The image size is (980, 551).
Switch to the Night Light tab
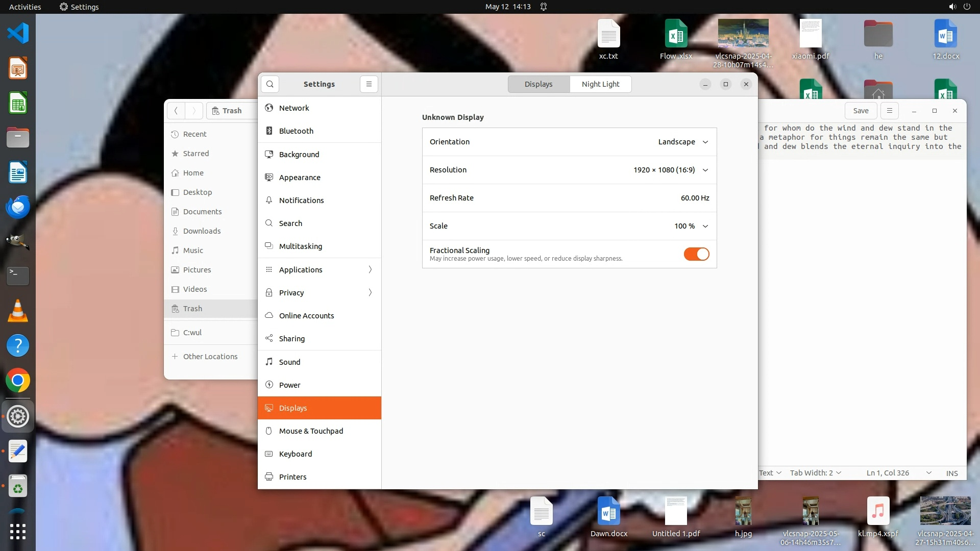(x=600, y=84)
